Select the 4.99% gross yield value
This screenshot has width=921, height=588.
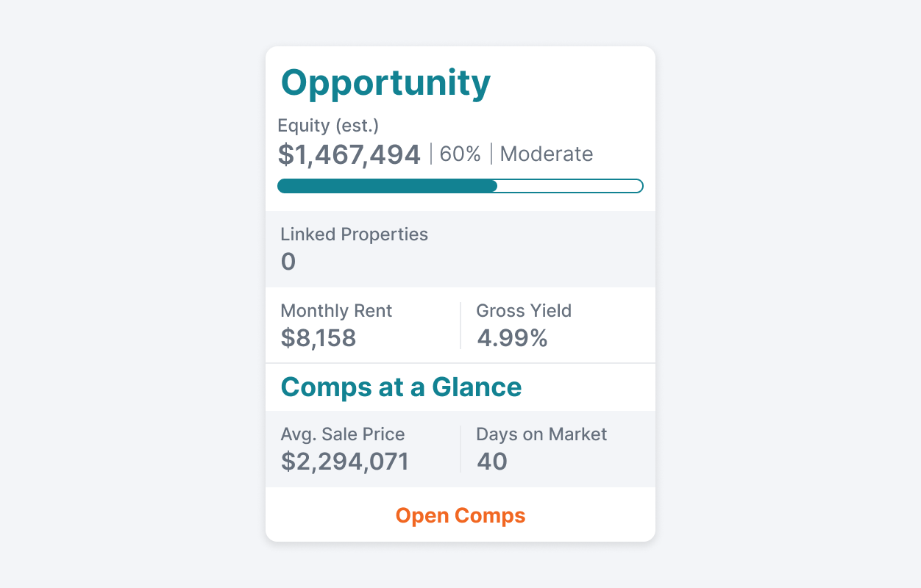(x=513, y=339)
